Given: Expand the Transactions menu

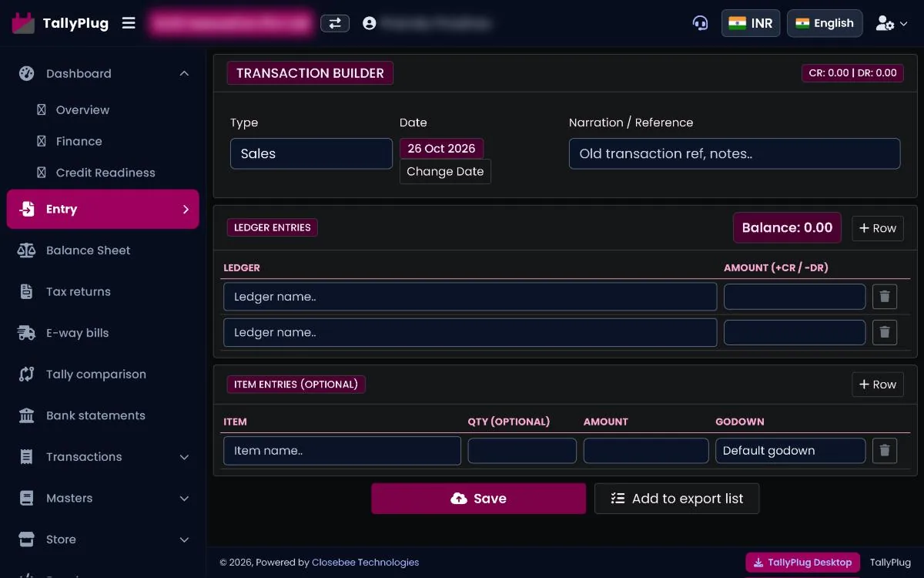Looking at the screenshot, I should [102, 456].
